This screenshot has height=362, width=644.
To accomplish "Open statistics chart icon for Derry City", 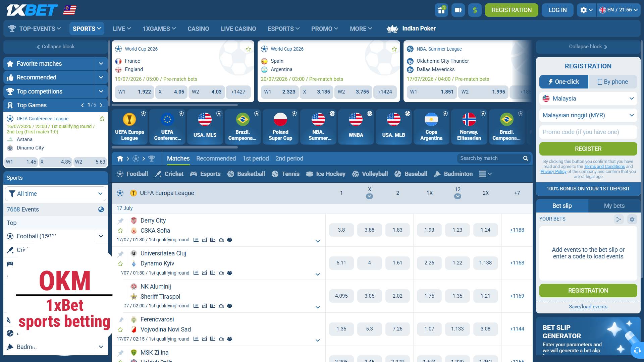I will click(196, 240).
